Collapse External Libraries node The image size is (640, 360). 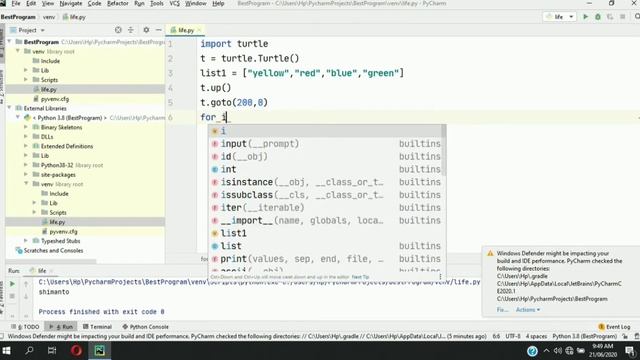coord(9,108)
